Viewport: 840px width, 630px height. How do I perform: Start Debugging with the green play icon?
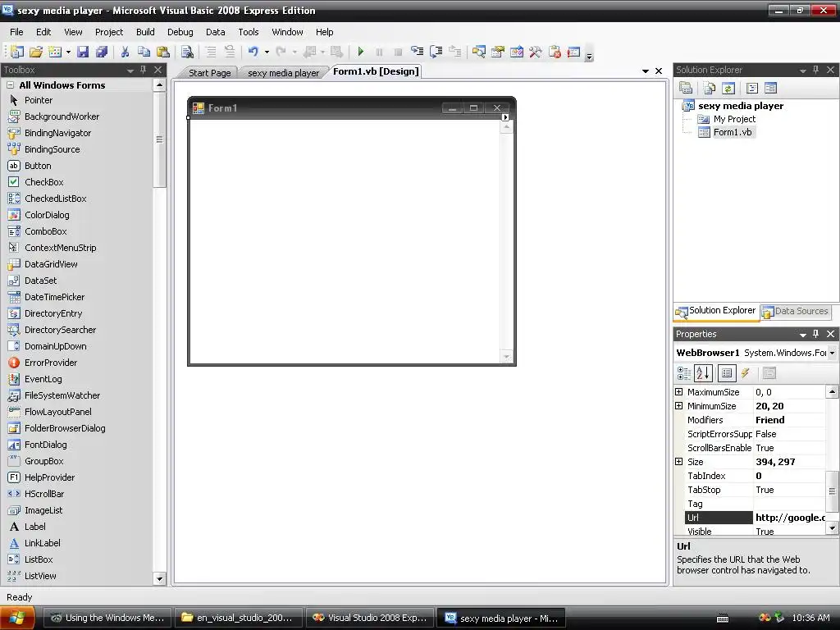(x=361, y=52)
